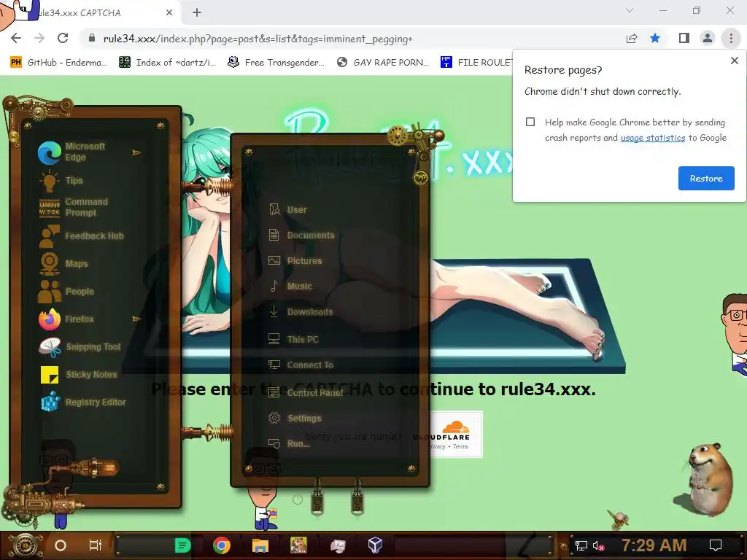Click the power icon below start menu
This screenshot has height=560, width=747.
point(298,499)
